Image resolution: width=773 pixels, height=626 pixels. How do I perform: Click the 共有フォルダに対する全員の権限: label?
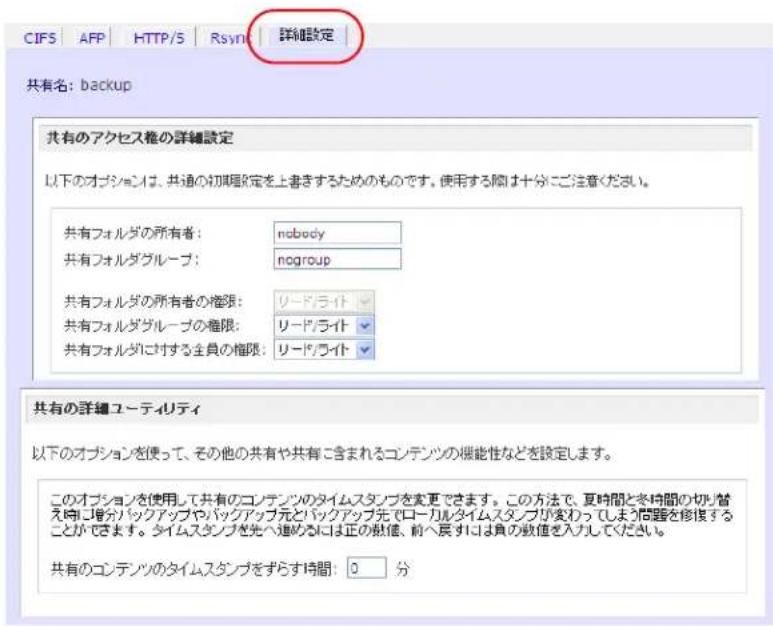click(165, 350)
